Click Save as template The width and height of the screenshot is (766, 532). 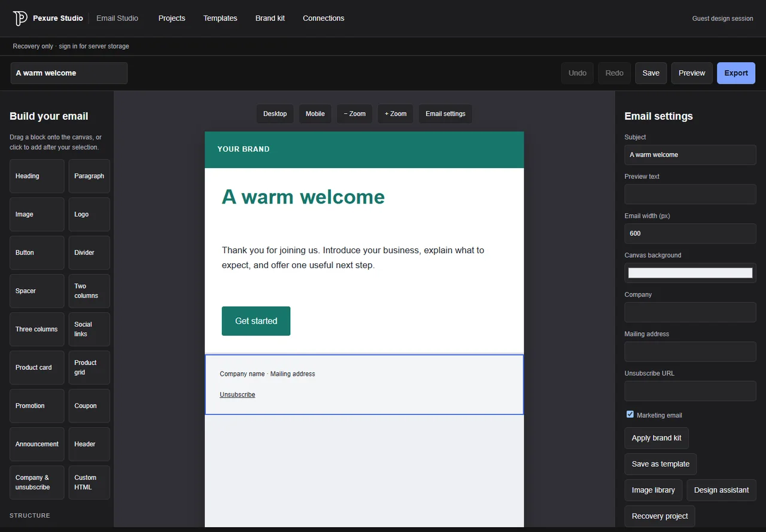[x=661, y=464]
